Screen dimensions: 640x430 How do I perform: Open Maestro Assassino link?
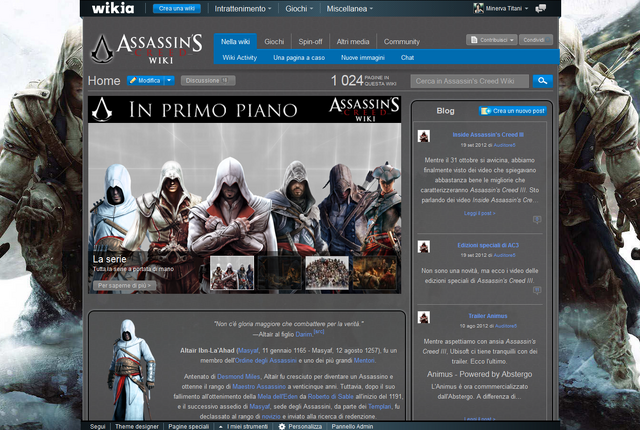point(259,386)
